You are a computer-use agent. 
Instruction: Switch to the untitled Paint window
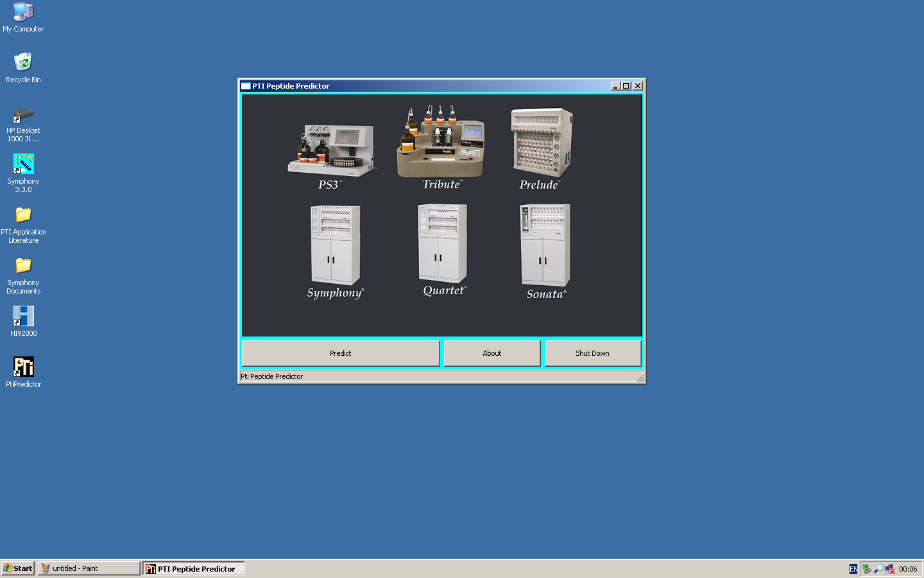pyautogui.click(x=88, y=568)
